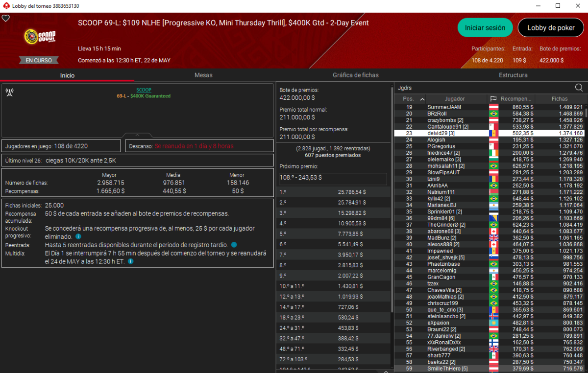Open the Lobby de poker button

pos(551,28)
